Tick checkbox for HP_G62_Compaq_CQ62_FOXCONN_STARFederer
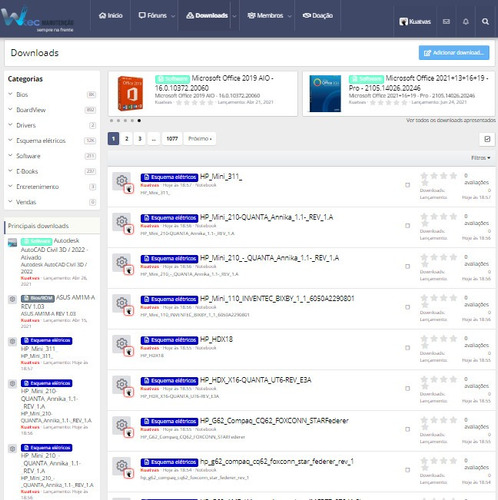 (x=407, y=429)
